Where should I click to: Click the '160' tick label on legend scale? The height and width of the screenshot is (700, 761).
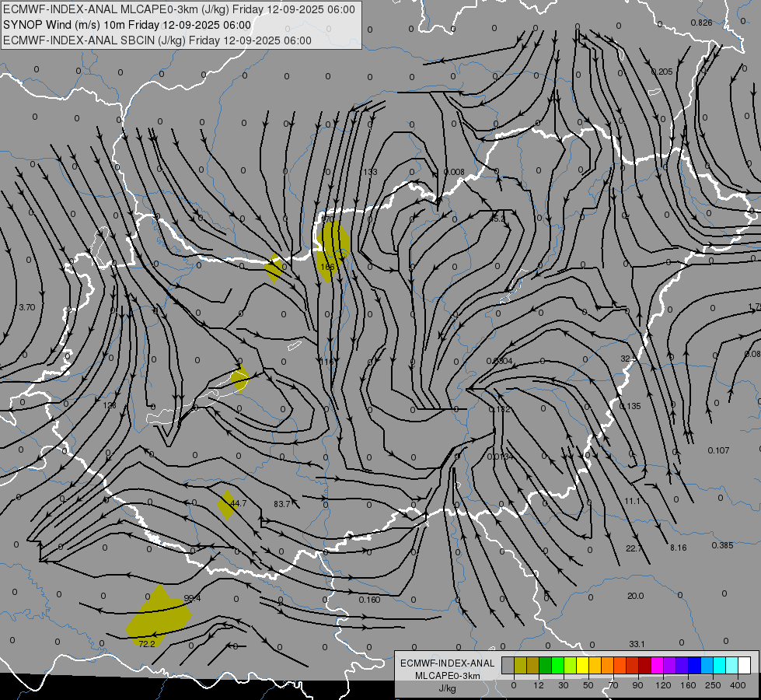pos(688,685)
